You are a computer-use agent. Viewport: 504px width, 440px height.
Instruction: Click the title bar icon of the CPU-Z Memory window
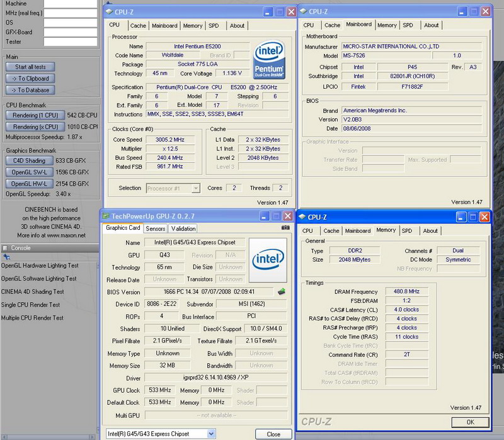(x=302, y=217)
